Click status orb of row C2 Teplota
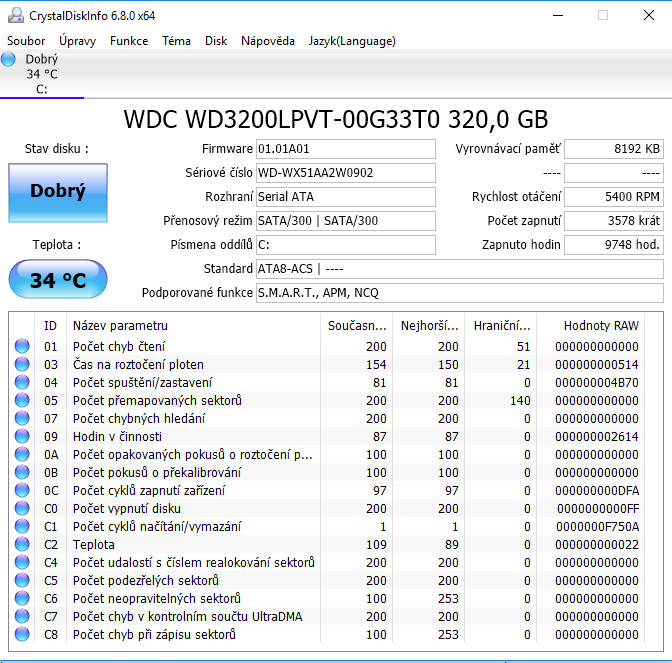The width and height of the screenshot is (672, 663). pos(22,544)
